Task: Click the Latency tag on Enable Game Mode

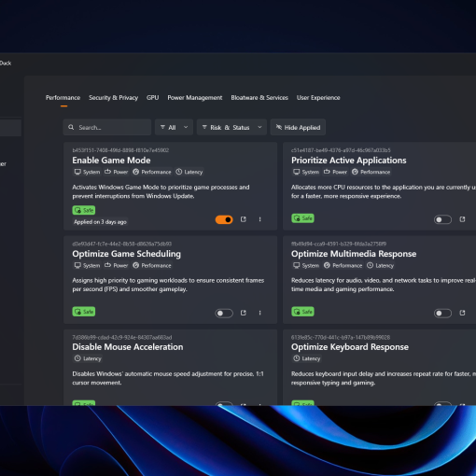Action: point(189,172)
